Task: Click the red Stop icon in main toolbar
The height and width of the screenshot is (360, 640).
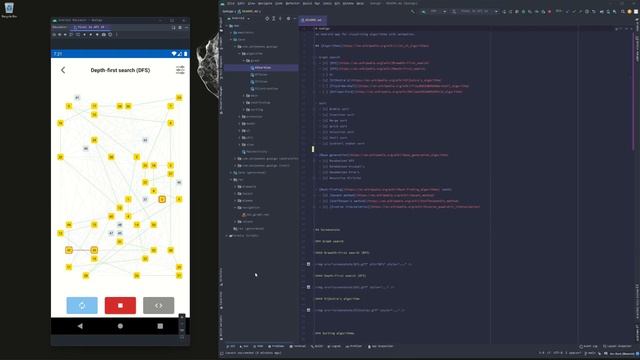Action: point(550,12)
